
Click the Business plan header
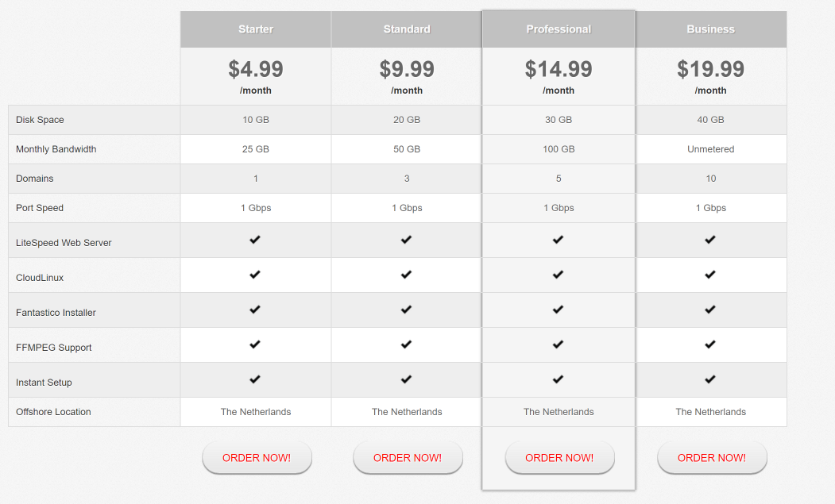pyautogui.click(x=710, y=29)
